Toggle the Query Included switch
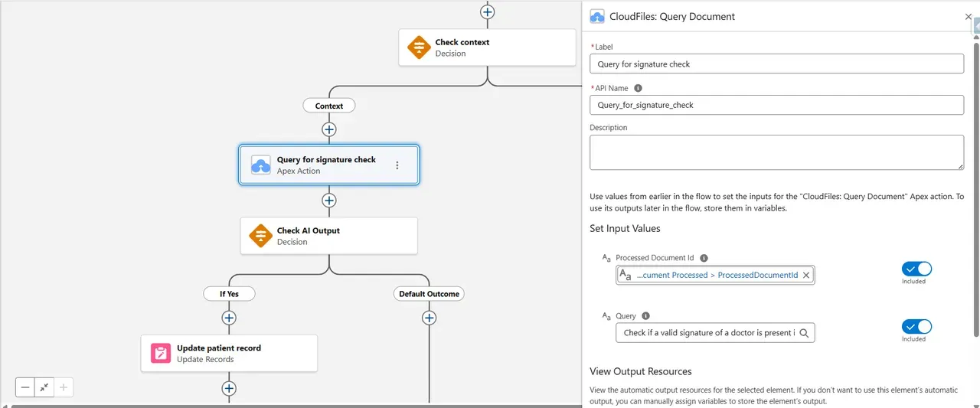This screenshot has width=980, height=408. pyautogui.click(x=916, y=327)
